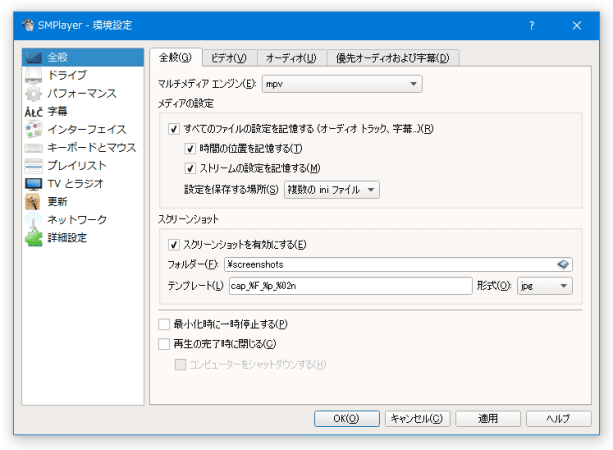Switch to the ビデオ(V) tab
The image size is (613, 450).
[x=229, y=58]
